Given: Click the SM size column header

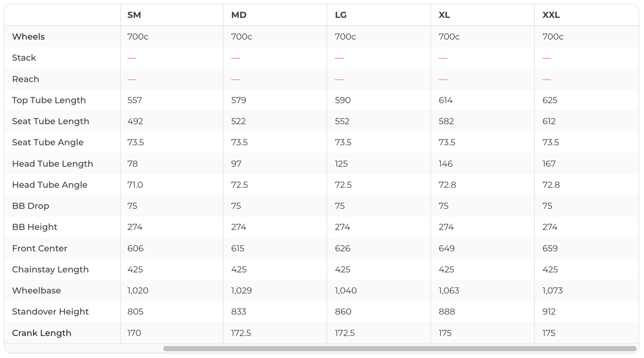Looking at the screenshot, I should [x=134, y=15].
